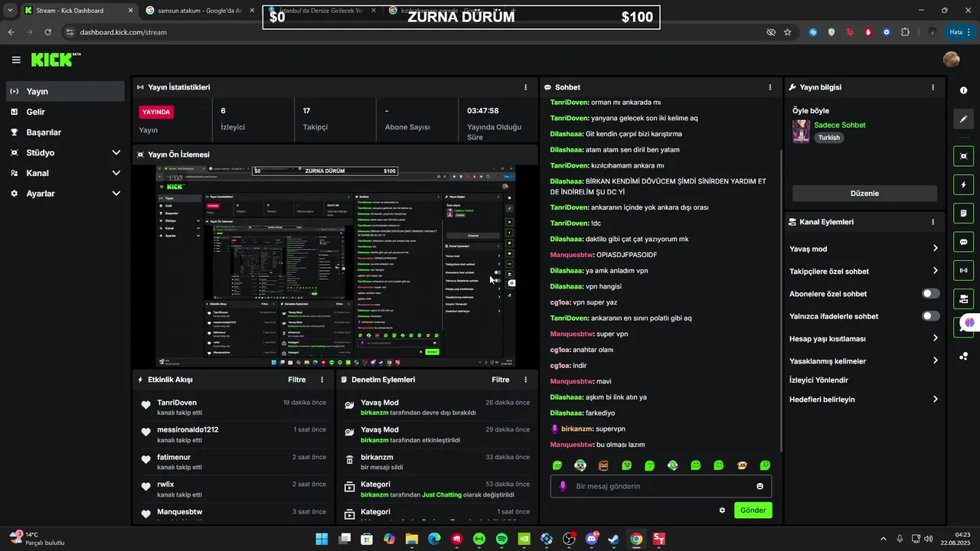Viewport: 980px width, 551px height.
Task: Click the messironaldo1212 follow event row
Action: pyautogui.click(x=234, y=435)
